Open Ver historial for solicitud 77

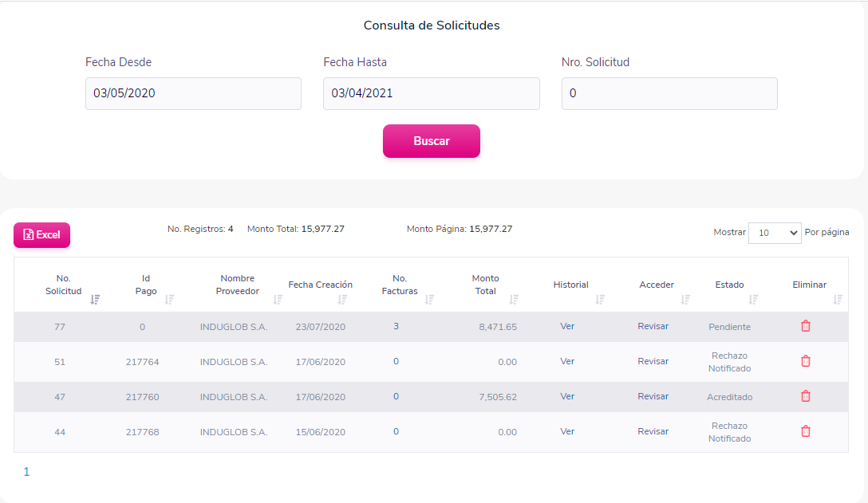(567, 326)
